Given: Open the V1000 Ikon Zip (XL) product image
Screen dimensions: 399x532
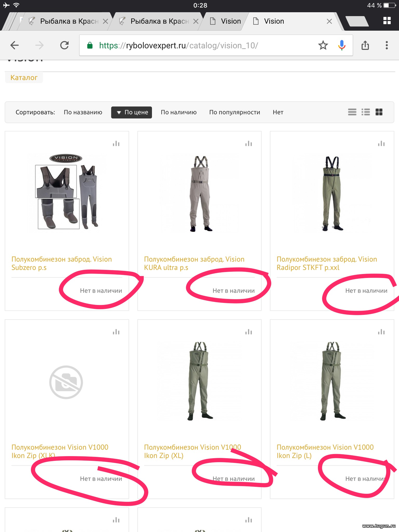Looking at the screenshot, I should click(x=199, y=381).
